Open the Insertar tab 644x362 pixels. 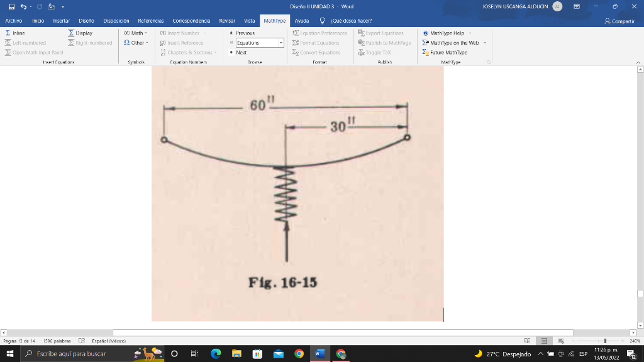61,20
